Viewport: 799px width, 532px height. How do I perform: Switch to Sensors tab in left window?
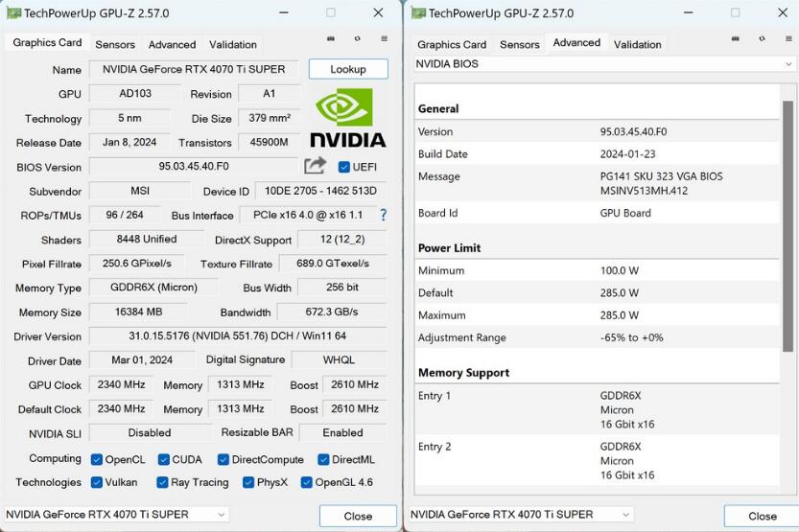pyautogui.click(x=115, y=45)
